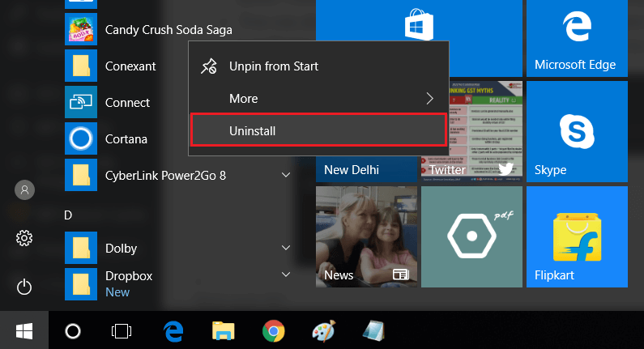Click the CyberLink Power2Go 8 folder icon

click(x=81, y=176)
